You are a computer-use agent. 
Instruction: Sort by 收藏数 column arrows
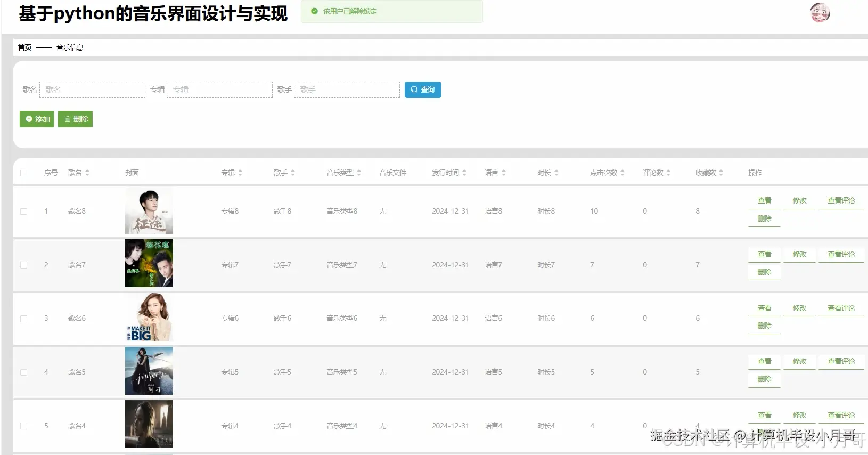coord(721,173)
